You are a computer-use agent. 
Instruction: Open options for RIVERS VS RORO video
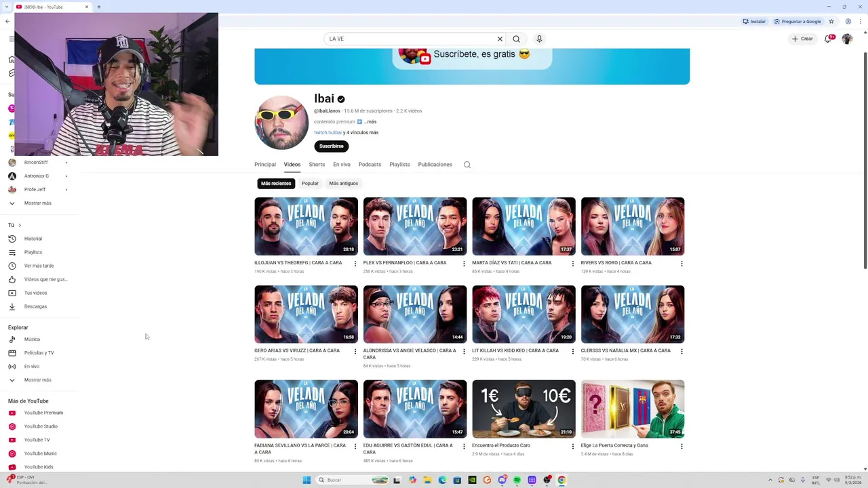682,264
